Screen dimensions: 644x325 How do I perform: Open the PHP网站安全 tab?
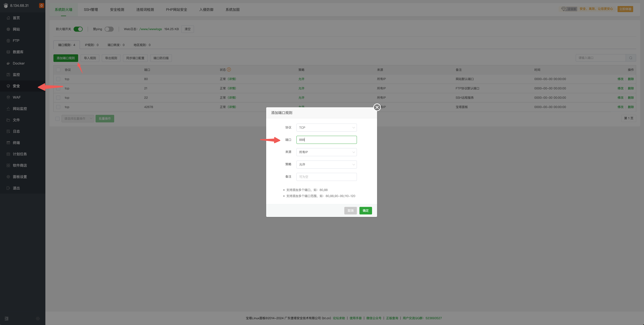coord(176,9)
